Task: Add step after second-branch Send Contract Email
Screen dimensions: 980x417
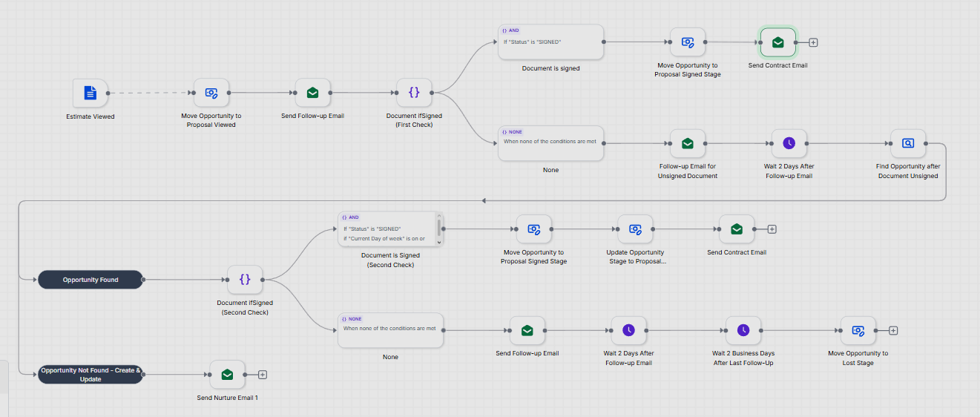Action: click(772, 229)
